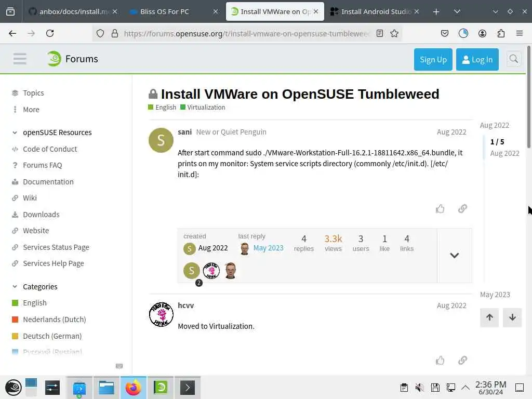
Task: Reload the current page
Action: point(50,33)
